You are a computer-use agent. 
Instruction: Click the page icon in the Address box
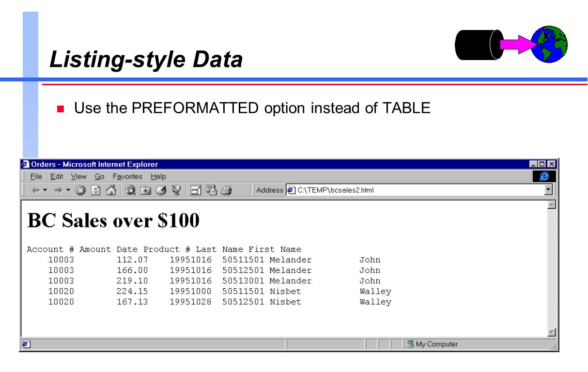coord(291,190)
